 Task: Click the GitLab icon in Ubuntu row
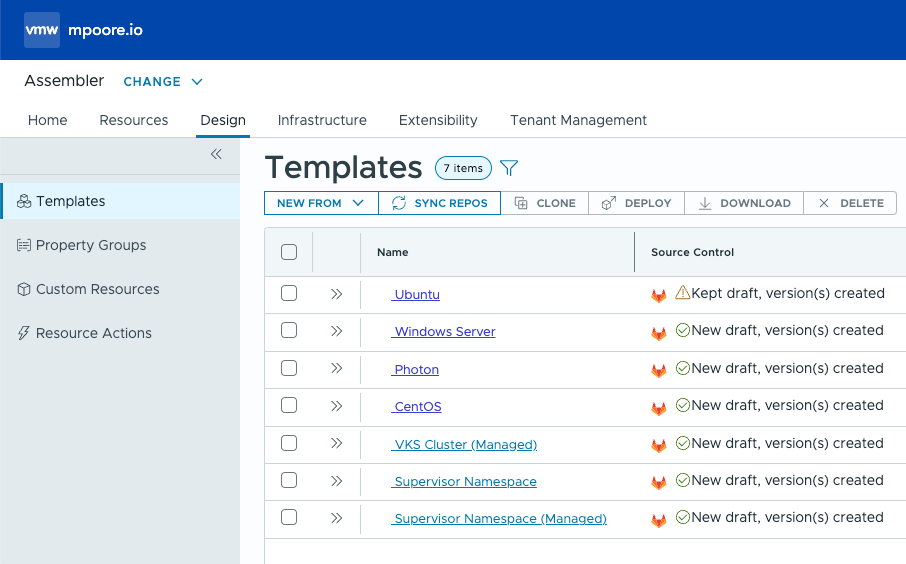tap(659, 295)
